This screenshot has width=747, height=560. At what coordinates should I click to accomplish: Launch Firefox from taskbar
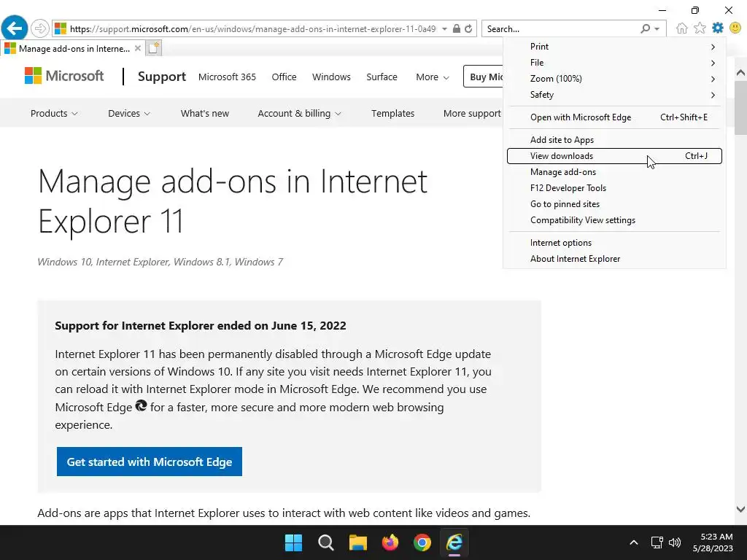[x=390, y=542]
